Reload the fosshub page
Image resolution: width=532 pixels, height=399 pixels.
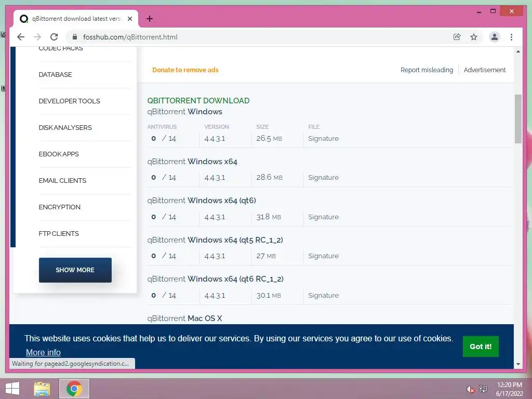(54, 37)
